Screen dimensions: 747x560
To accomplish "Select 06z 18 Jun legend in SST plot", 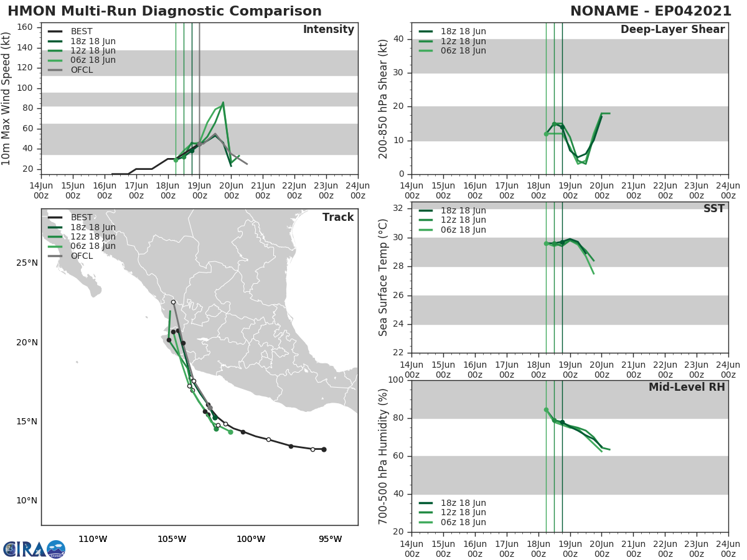I will [x=463, y=230].
